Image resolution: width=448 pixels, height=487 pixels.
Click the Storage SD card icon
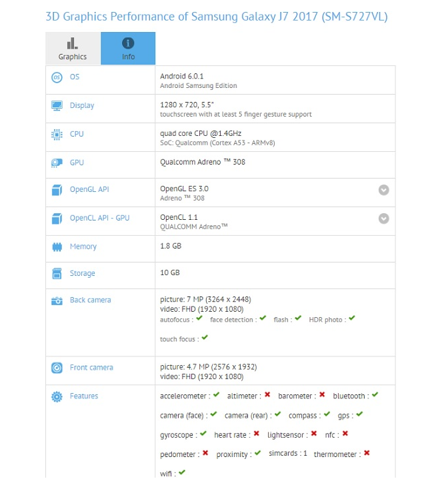click(x=57, y=273)
